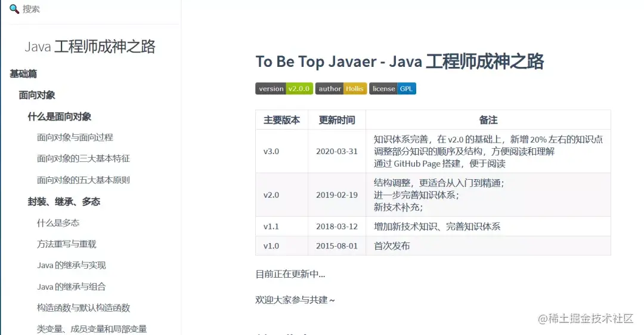
Task: Open 面向对象的五大基本原则 article
Action: (x=83, y=180)
